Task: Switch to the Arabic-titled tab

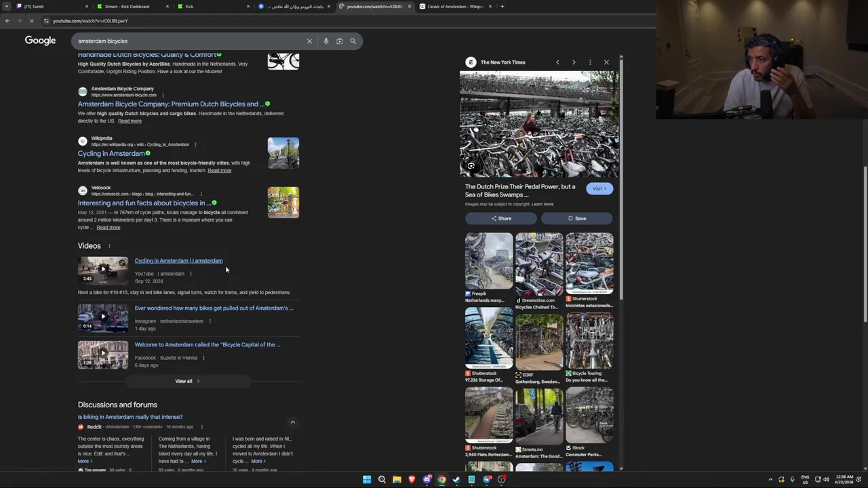Action: 293,7
